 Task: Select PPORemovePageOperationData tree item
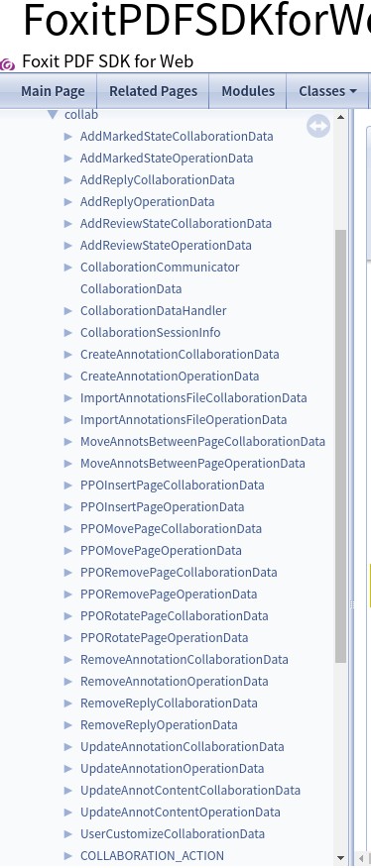click(x=169, y=595)
